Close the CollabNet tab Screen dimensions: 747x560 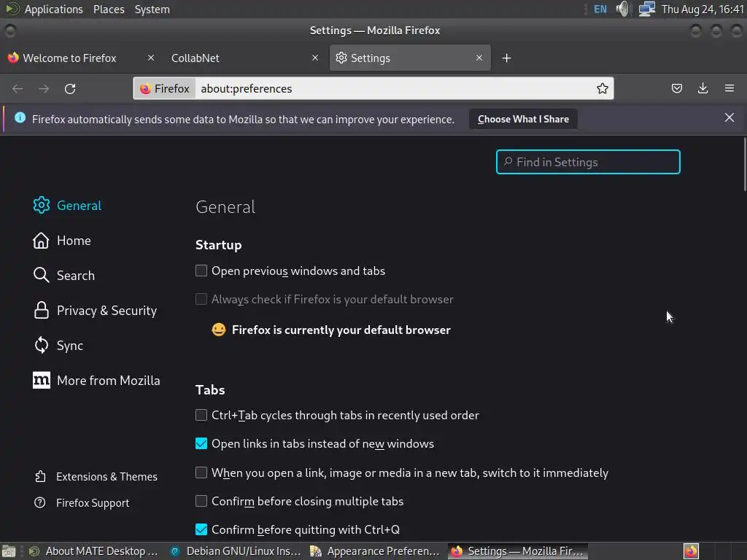(315, 58)
